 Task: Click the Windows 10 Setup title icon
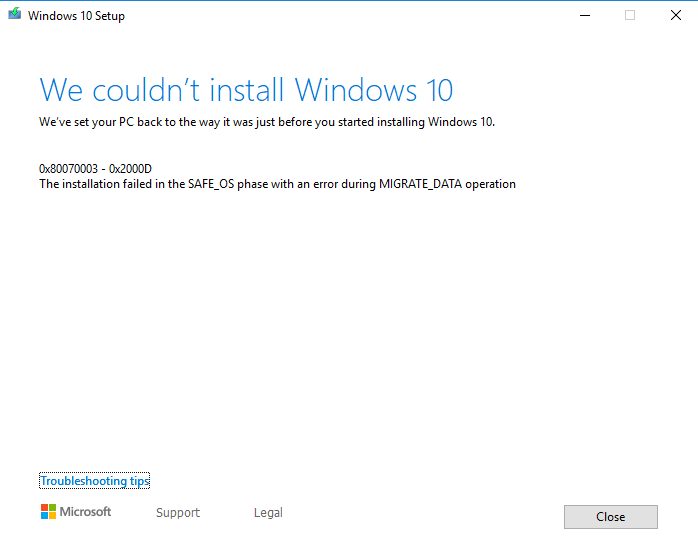(x=15, y=14)
